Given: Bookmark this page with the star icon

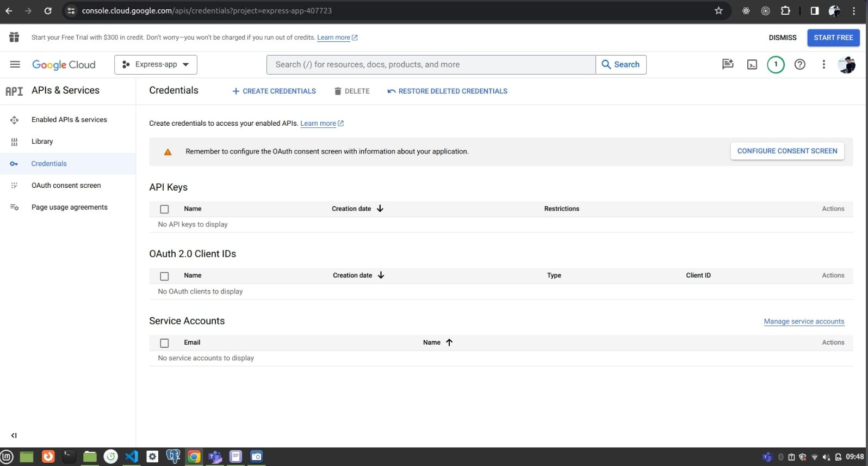Looking at the screenshot, I should pyautogui.click(x=718, y=10).
